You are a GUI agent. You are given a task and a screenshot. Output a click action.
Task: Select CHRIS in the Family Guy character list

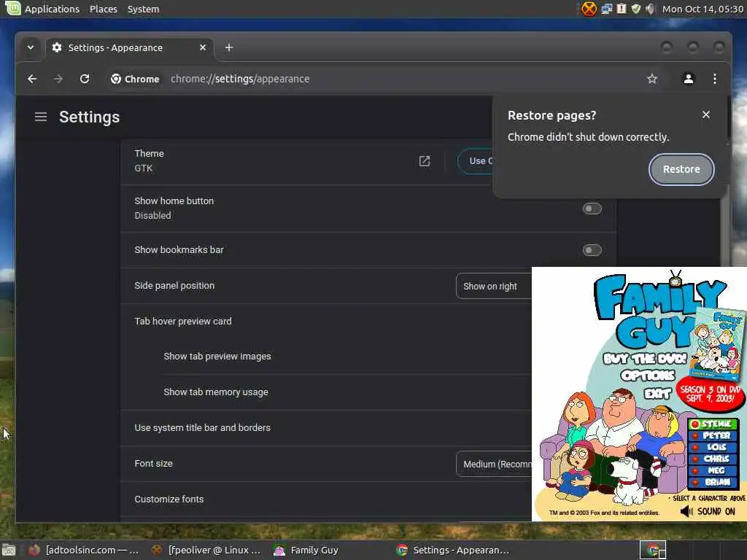coord(713,459)
